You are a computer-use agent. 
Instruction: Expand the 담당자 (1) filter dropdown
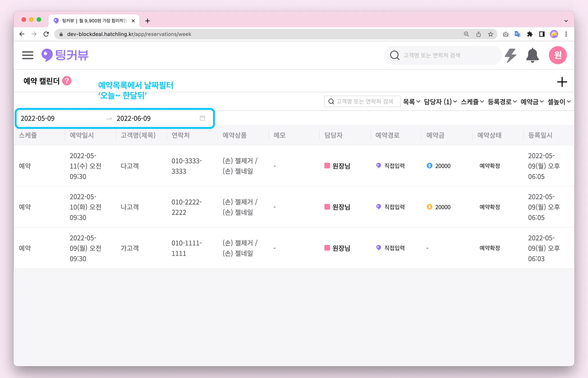[x=440, y=101]
